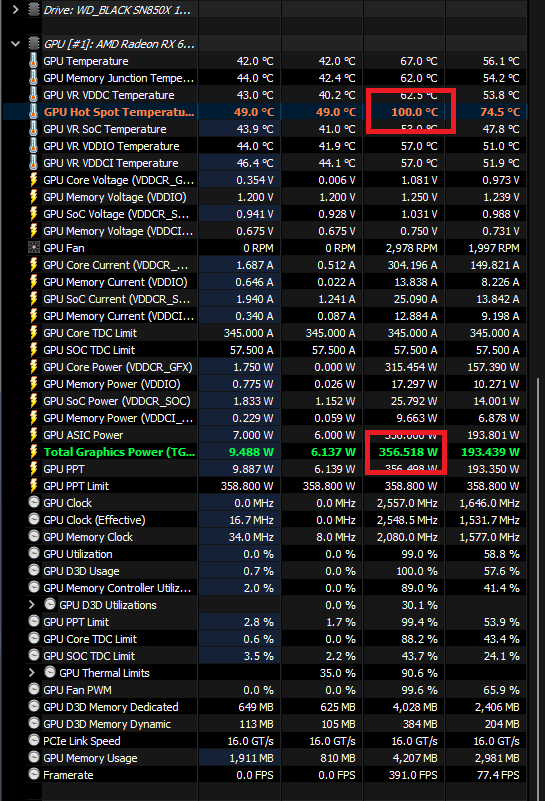Click the lightning icon for GPU ASIC Power
The width and height of the screenshot is (545, 801).
34,435
